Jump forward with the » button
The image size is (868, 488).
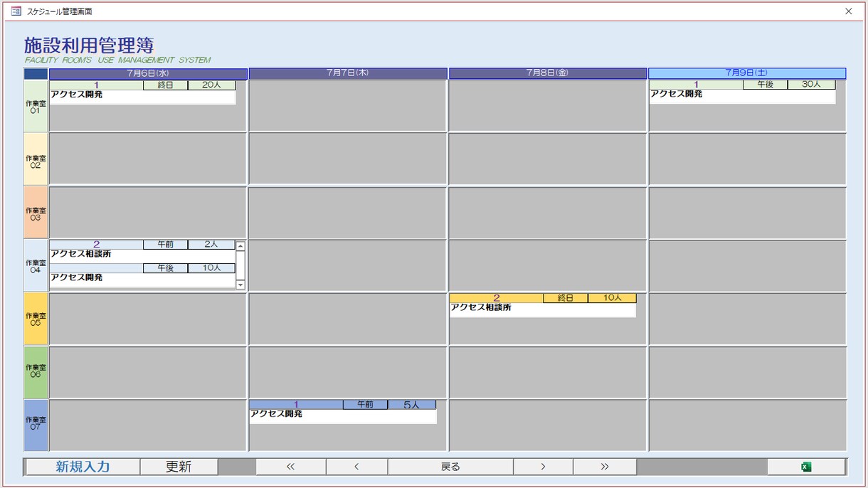[605, 467]
